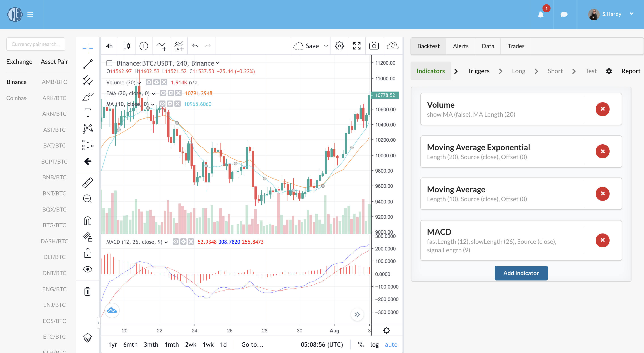Open chart properties gear icon
The height and width of the screenshot is (353, 644).
tap(339, 46)
